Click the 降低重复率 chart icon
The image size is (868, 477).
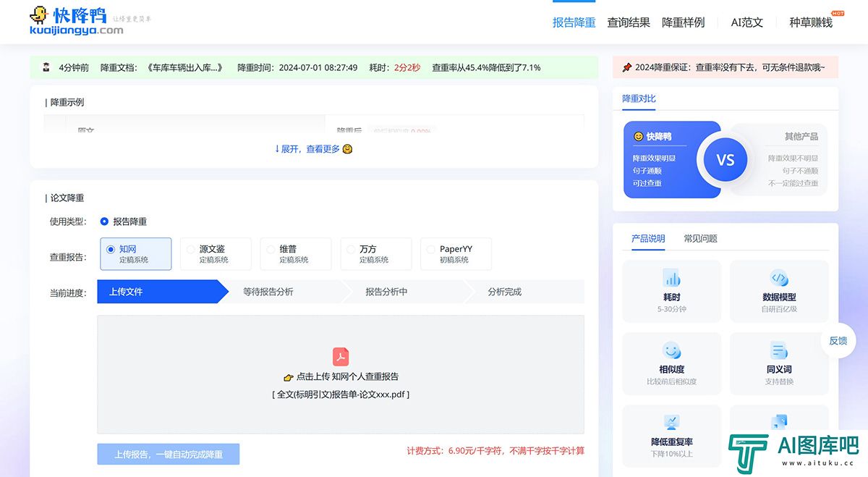coord(672,423)
